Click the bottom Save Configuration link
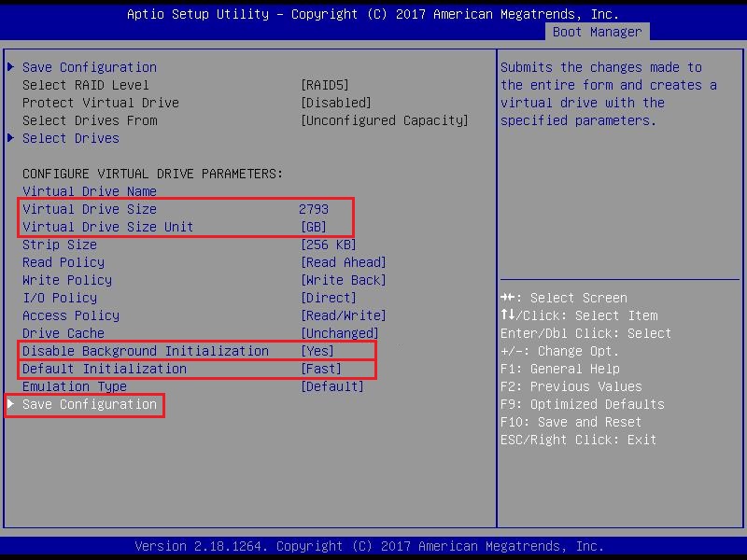Image resolution: width=747 pixels, height=560 pixels. (x=90, y=404)
